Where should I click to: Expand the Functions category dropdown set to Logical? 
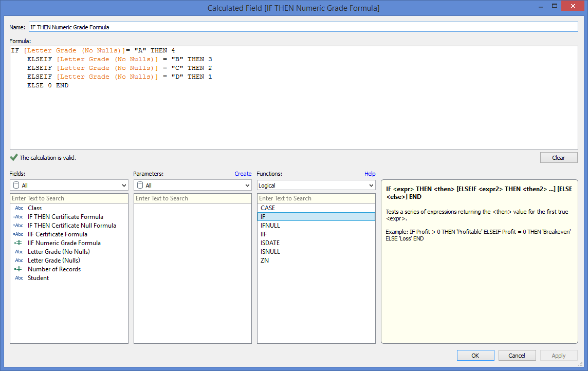coord(316,185)
